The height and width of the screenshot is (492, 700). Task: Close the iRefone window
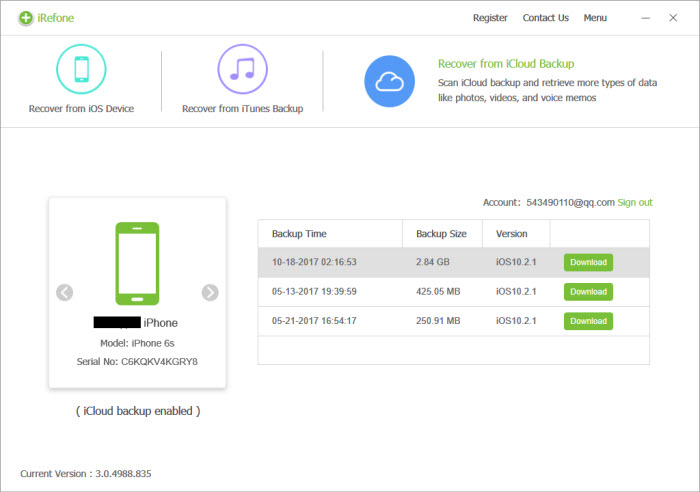tap(673, 18)
